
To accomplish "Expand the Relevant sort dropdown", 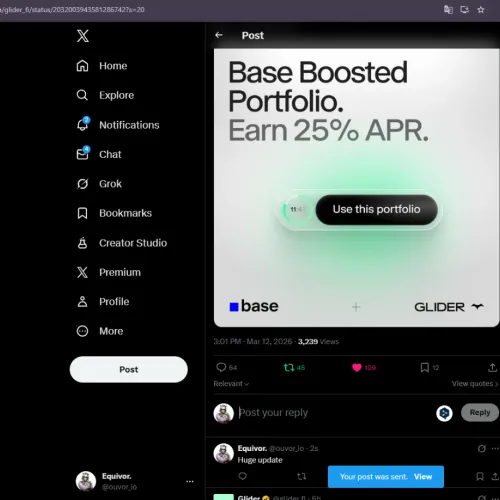I will [231, 384].
